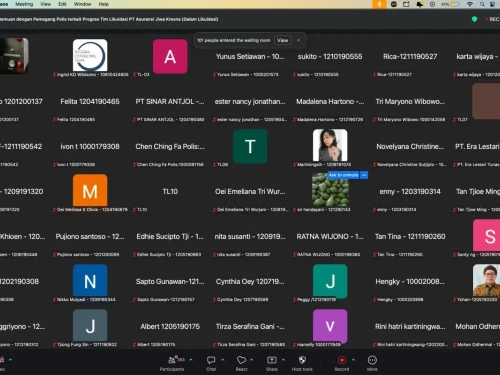Select the gray J avatar of Tjiong Fung Sin
500x375 pixels.
[x=90, y=326]
